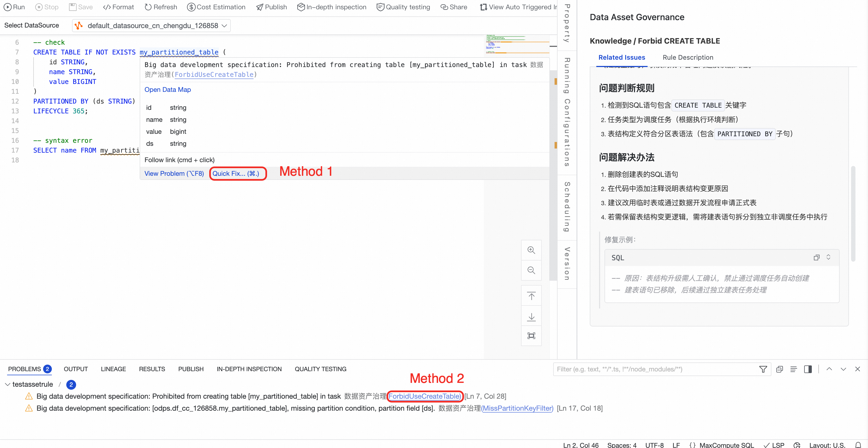Screen dimensions: 868x448
Task: Go to next problem with down chevron
Action: [843, 369]
